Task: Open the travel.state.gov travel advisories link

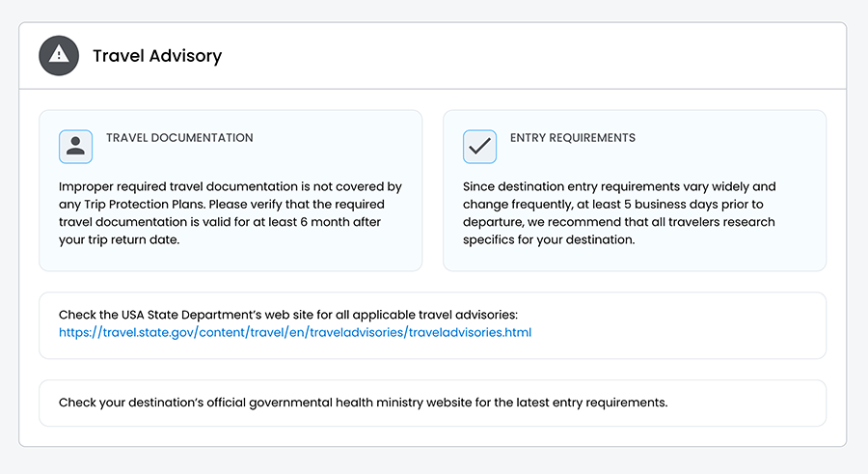Action: click(x=295, y=333)
